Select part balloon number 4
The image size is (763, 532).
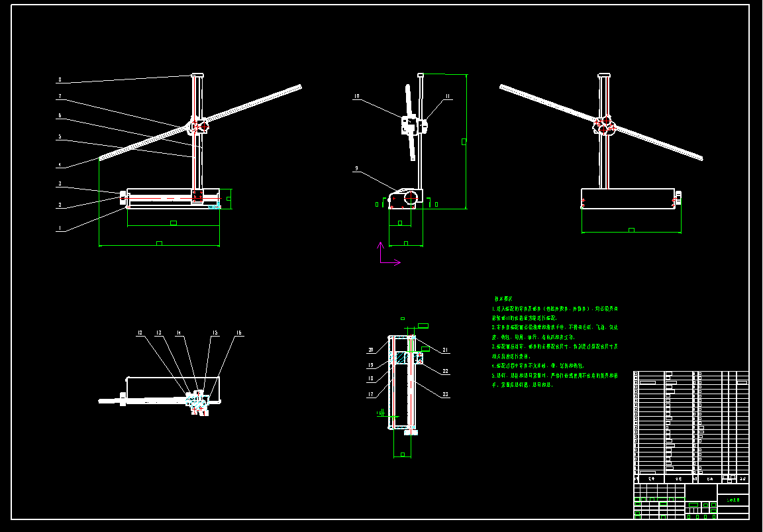(x=60, y=165)
